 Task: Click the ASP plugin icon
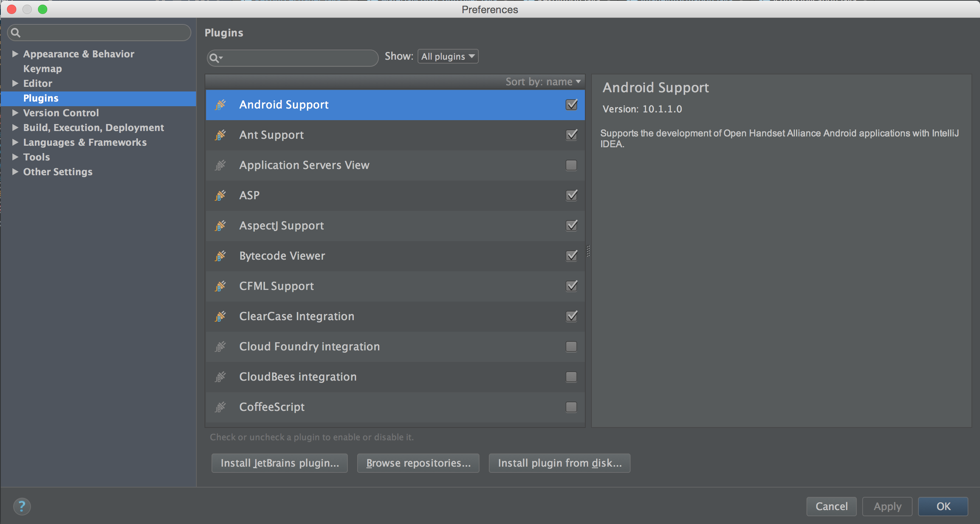point(220,195)
